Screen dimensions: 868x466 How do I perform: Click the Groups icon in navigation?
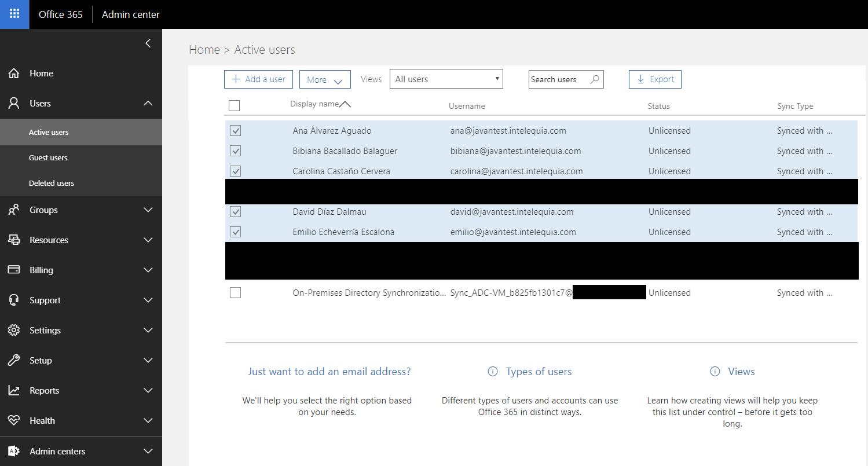[x=14, y=210]
